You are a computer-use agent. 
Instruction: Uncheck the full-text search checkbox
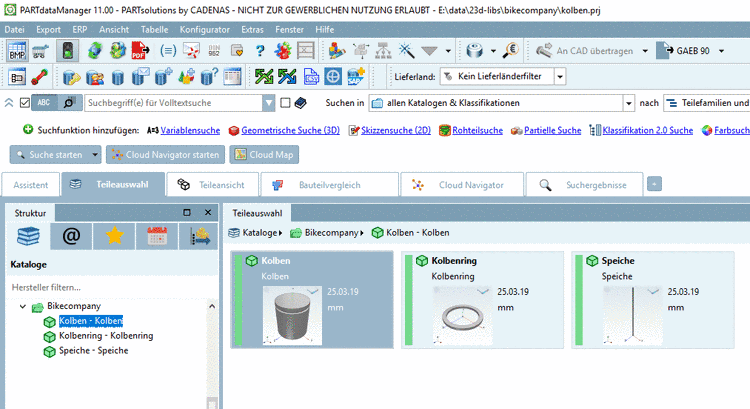[25, 103]
